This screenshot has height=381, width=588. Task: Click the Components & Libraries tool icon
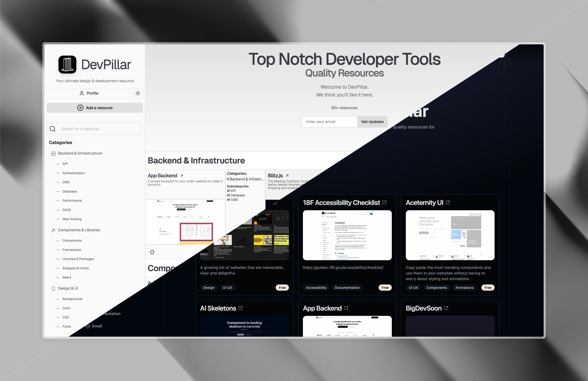53,230
